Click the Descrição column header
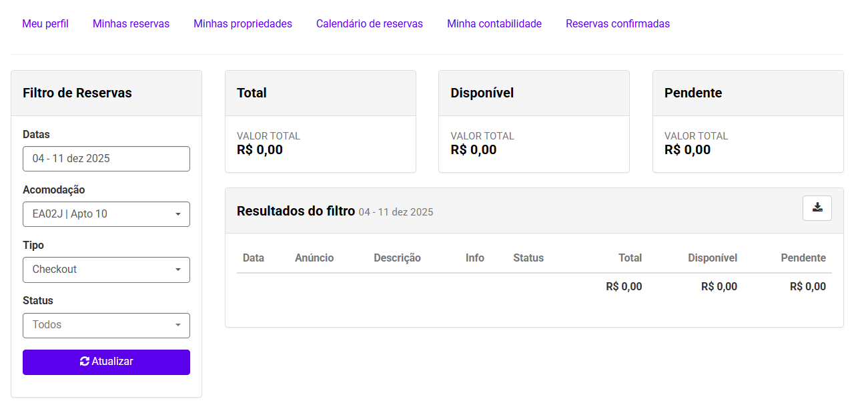The image size is (868, 403). 397,258
